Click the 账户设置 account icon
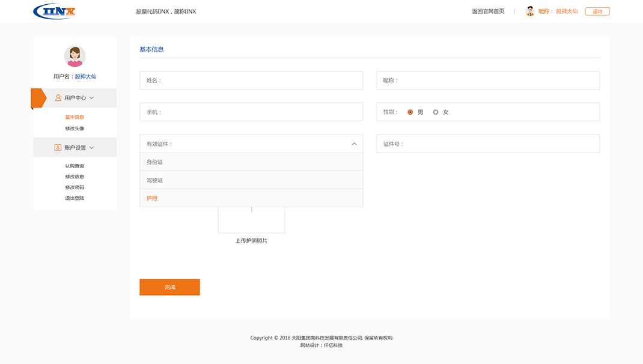The height and width of the screenshot is (364, 643). click(x=58, y=148)
